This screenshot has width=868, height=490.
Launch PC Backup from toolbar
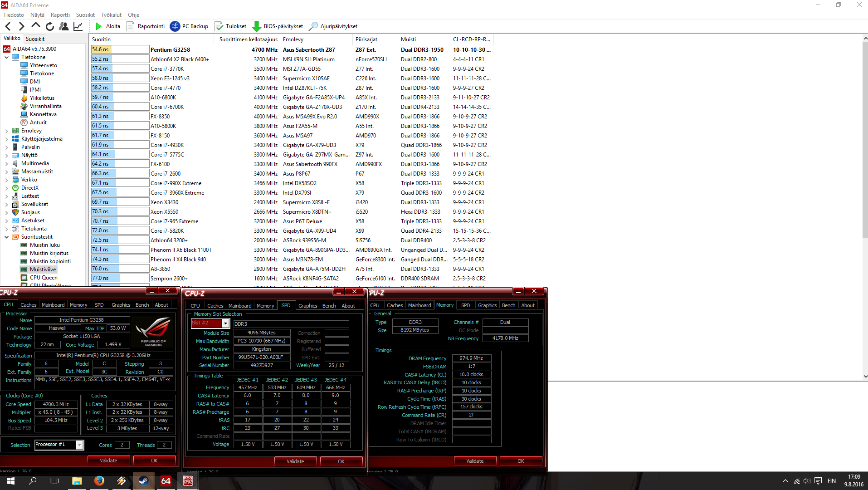click(189, 26)
